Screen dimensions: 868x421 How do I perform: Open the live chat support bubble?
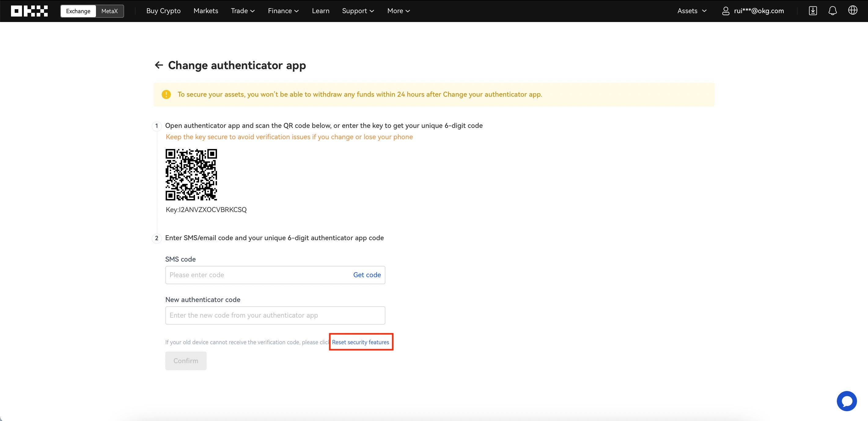click(846, 401)
